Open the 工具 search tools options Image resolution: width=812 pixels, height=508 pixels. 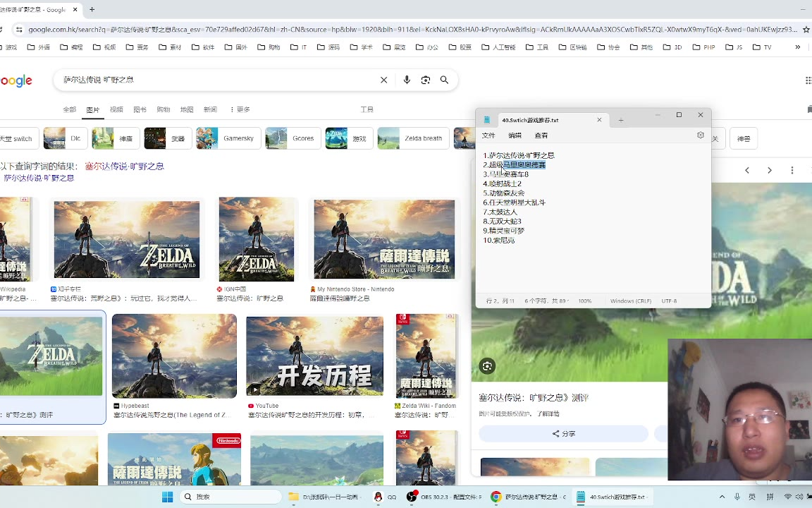tap(367, 109)
